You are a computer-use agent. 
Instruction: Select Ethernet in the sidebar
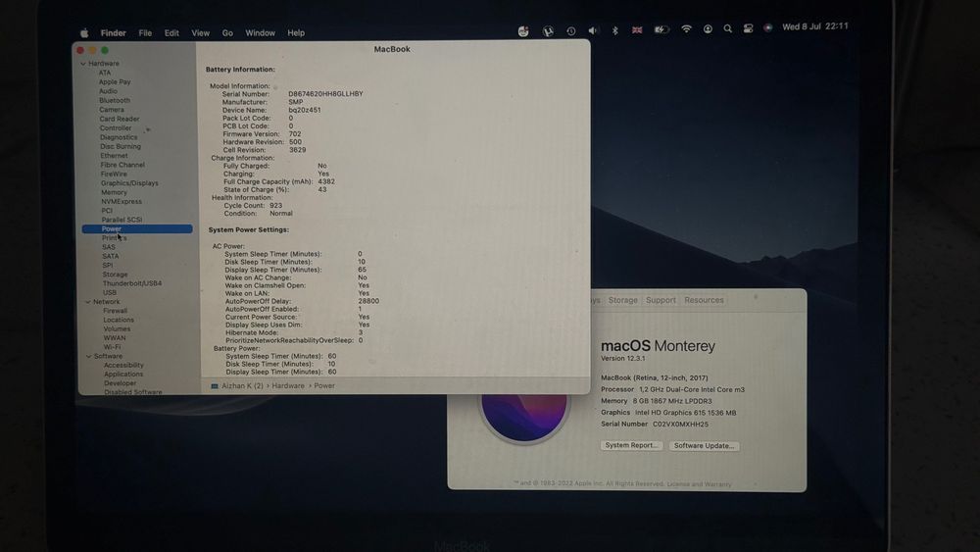click(x=114, y=156)
